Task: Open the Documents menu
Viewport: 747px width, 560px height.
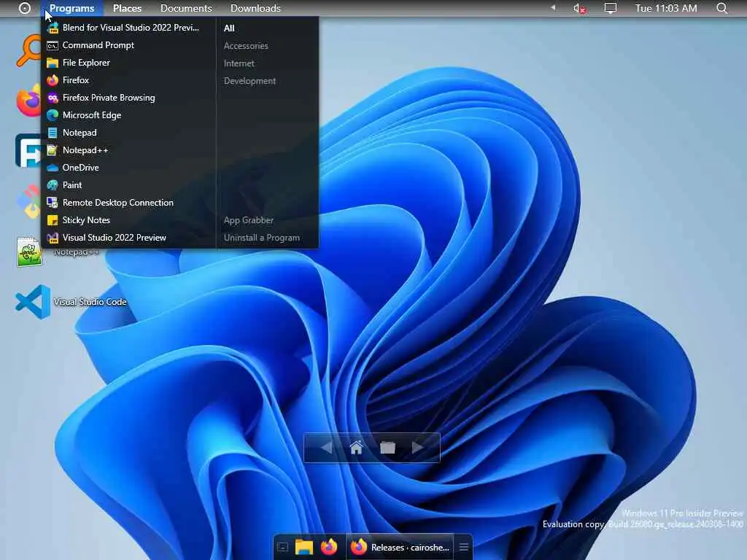Action: [x=186, y=8]
